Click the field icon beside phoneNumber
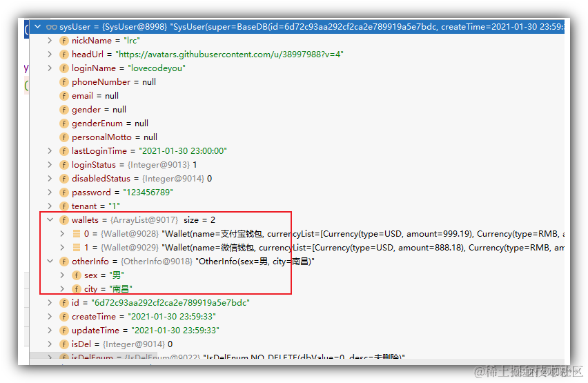The height and width of the screenshot is (383, 588). (64, 82)
